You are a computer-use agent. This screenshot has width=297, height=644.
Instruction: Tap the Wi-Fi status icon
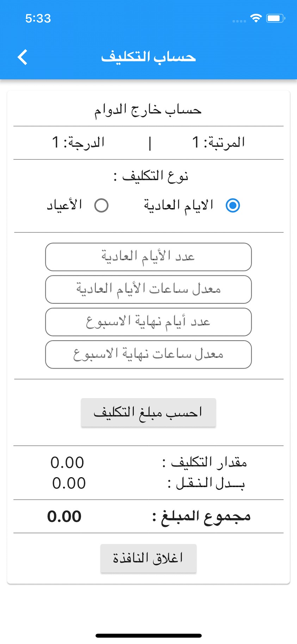[256, 18]
